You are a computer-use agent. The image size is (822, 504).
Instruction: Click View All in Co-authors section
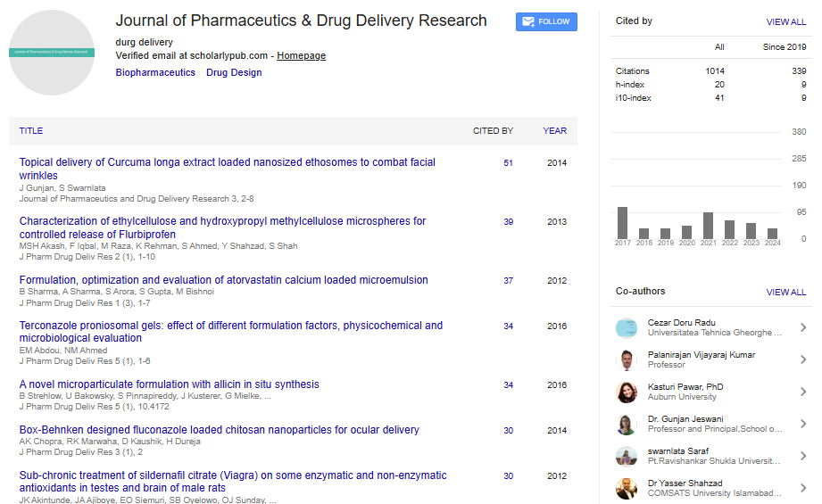coord(785,292)
